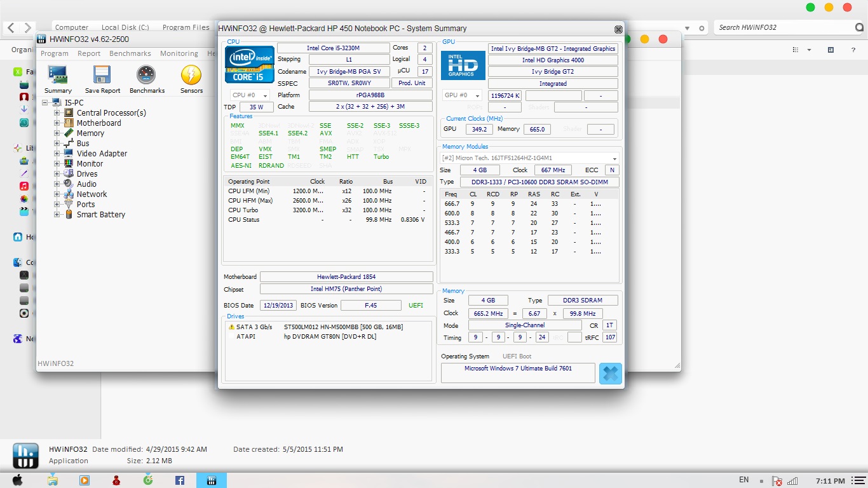Viewport: 868px width, 488px height.
Task: Click the 7:11 PM clock
Action: tap(829, 481)
